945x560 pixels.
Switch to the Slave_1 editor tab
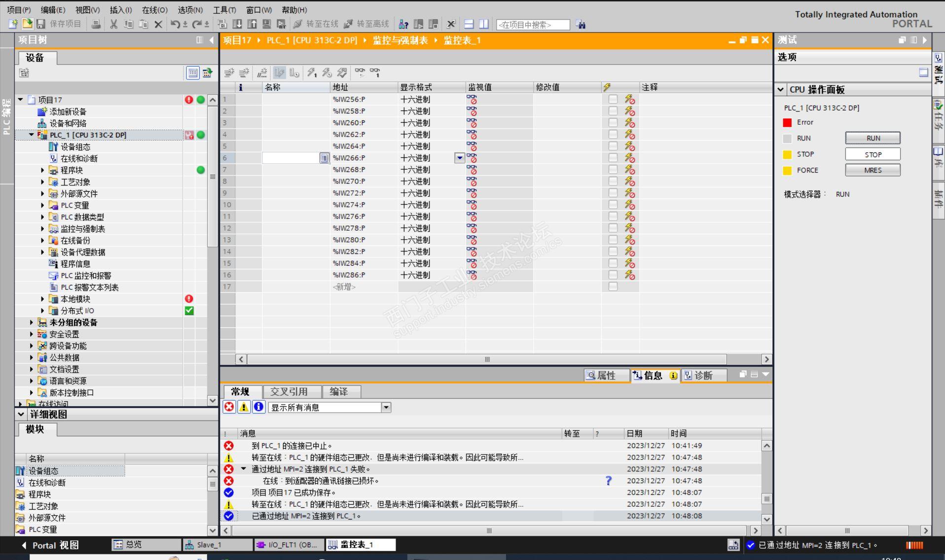[x=218, y=545]
